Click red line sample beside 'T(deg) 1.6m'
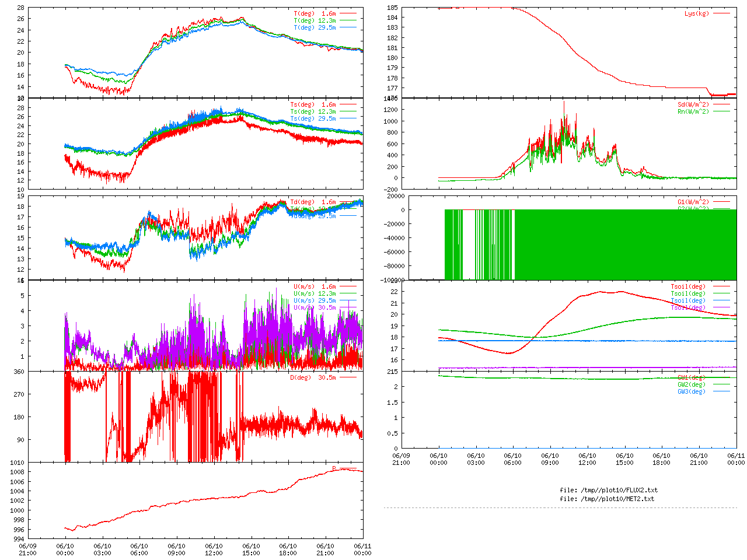This screenshot has width=747, height=560. tap(348, 13)
